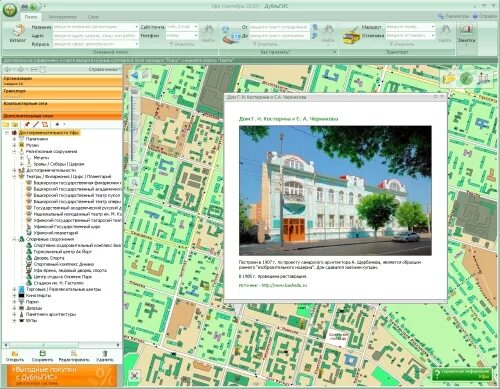Open the Телефон field dropdown arrow
Screen dimensions: 500x389
click(x=196, y=35)
